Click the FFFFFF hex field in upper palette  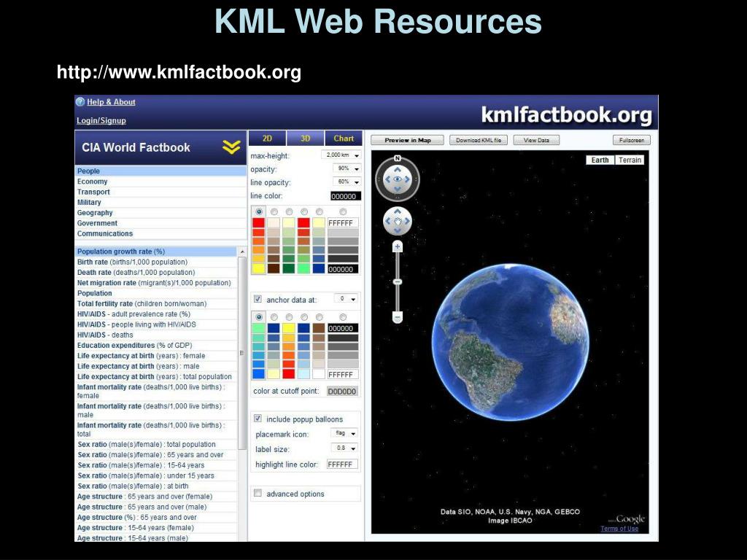(343, 223)
